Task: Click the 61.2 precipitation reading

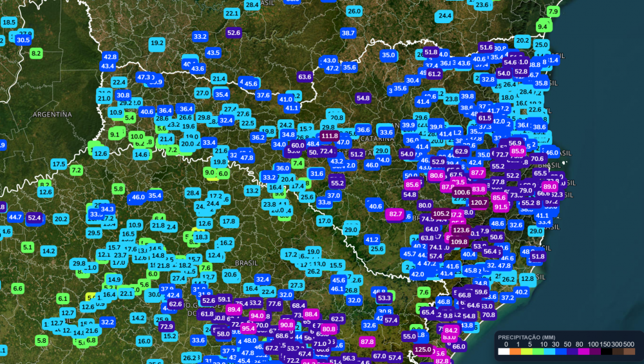Action: point(434,74)
